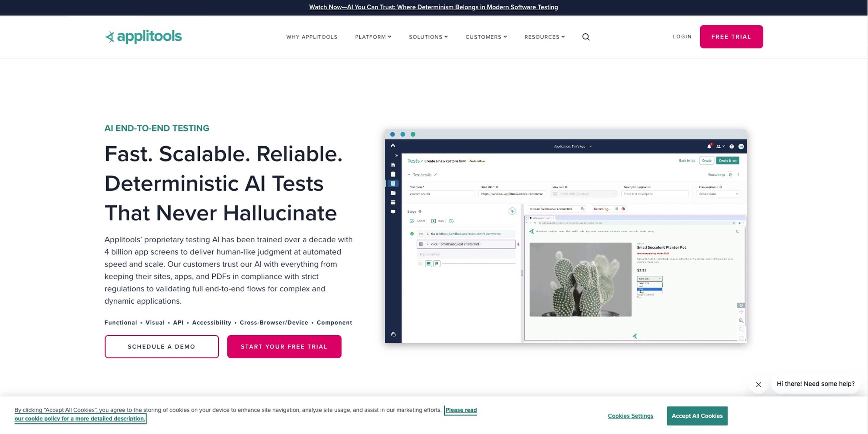Expand the CUSTOMERS menu
Screen dimensions: 868x434
(486, 37)
